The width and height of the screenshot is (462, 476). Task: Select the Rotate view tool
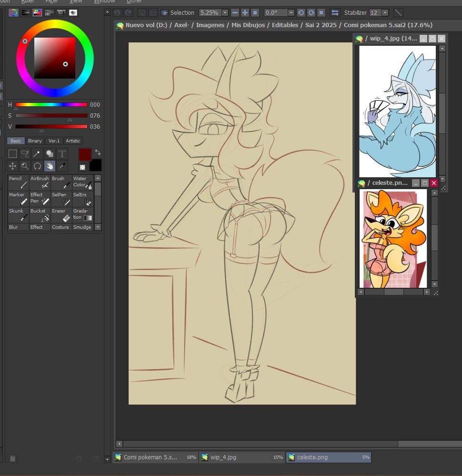(x=37, y=166)
